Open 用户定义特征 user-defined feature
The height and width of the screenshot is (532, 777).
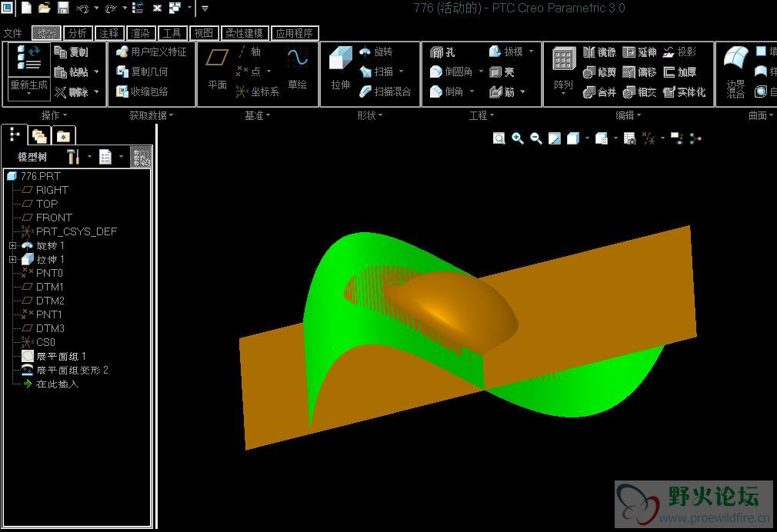point(151,52)
